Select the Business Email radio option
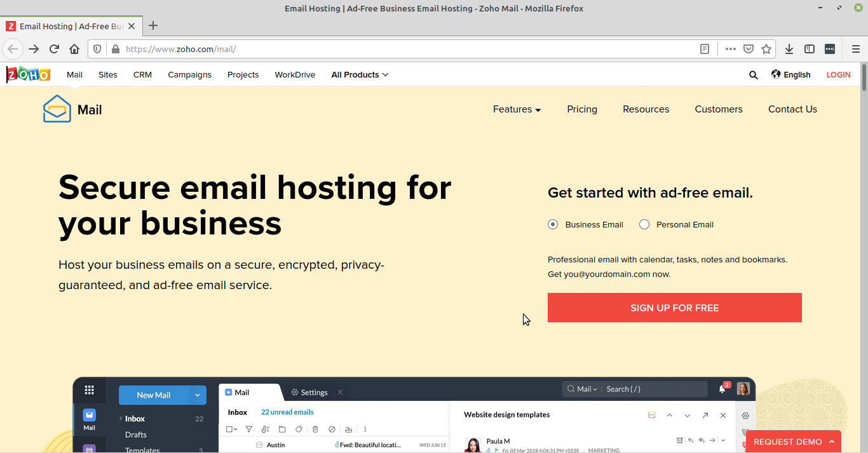868x453 pixels. [x=553, y=224]
